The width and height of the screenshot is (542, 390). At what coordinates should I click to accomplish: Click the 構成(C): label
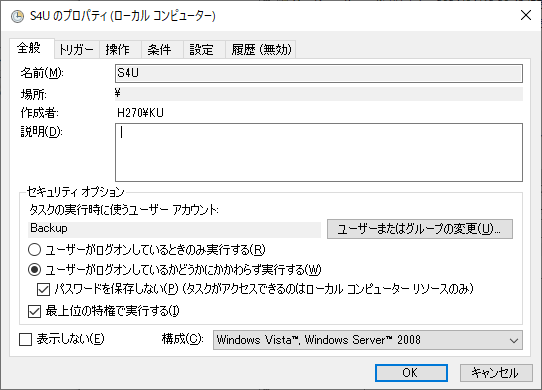[x=183, y=339]
